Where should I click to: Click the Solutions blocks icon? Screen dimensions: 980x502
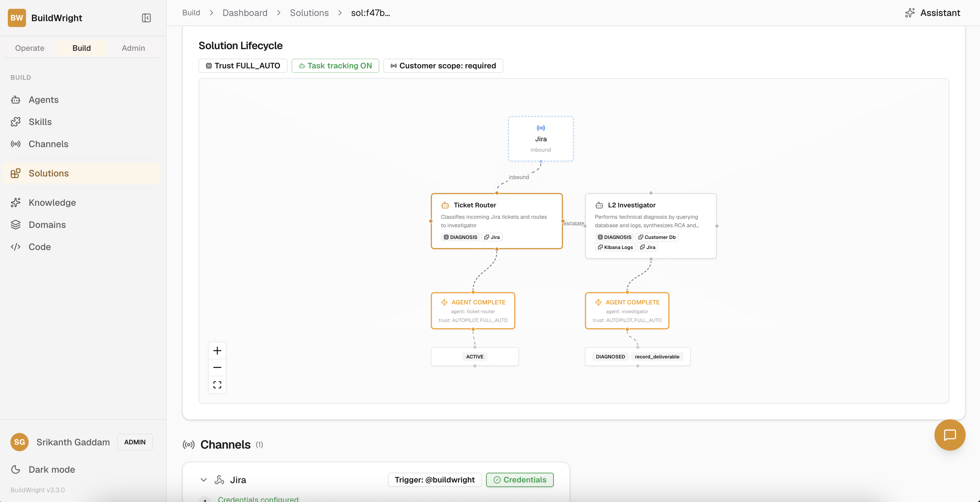pos(16,173)
